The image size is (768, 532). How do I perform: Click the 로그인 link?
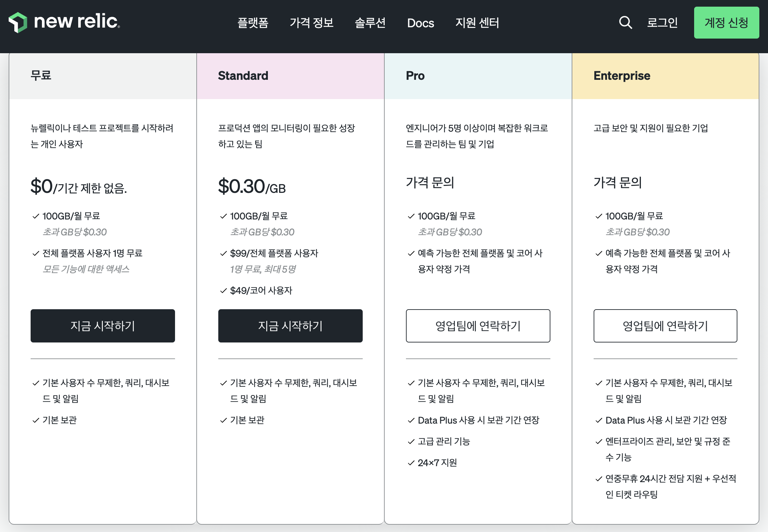[662, 23]
